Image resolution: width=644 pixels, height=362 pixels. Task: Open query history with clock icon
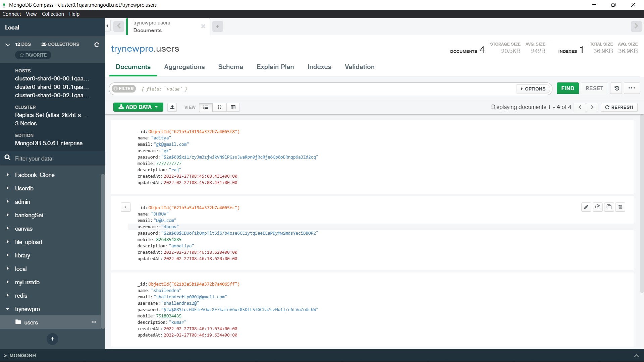(616, 88)
